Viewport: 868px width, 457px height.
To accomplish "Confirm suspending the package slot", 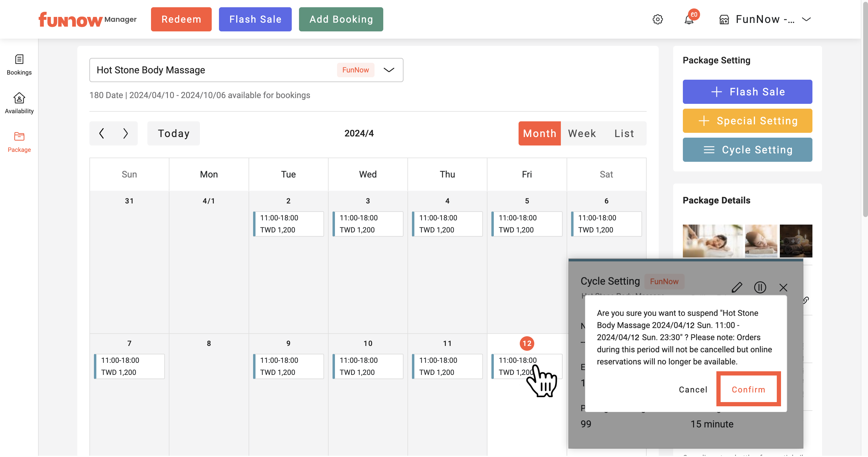I will click(x=748, y=389).
